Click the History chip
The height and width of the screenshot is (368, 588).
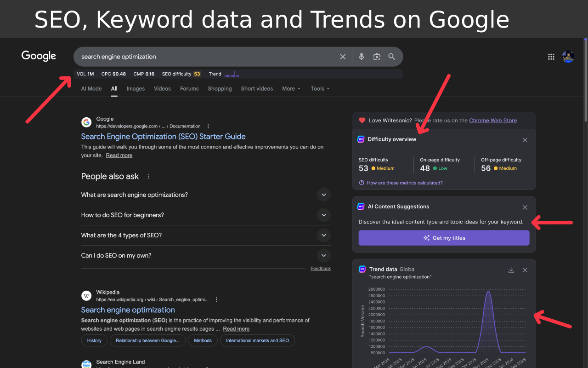pyautogui.click(x=94, y=340)
